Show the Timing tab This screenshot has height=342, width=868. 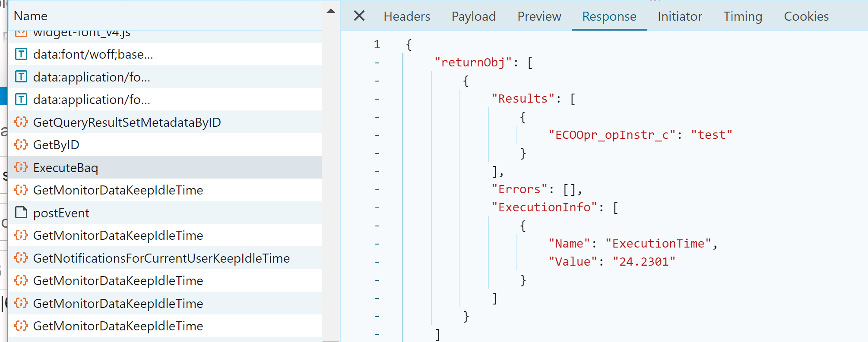point(743,16)
